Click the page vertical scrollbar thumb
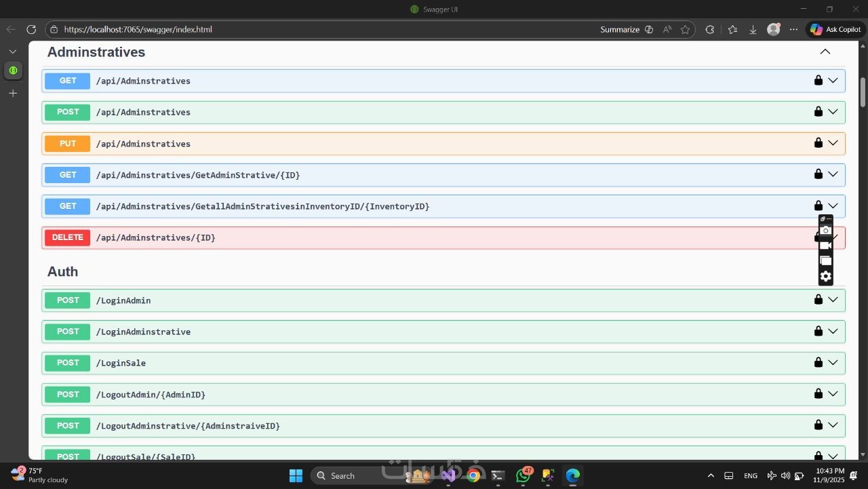This screenshot has width=868, height=489. tap(863, 92)
